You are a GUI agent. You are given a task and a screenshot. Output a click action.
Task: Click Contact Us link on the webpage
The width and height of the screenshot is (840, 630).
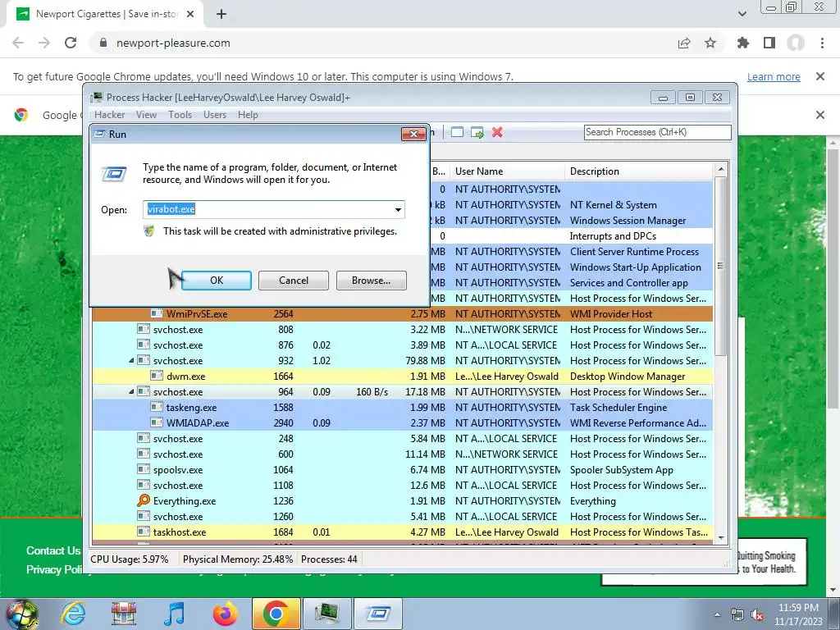coord(53,550)
